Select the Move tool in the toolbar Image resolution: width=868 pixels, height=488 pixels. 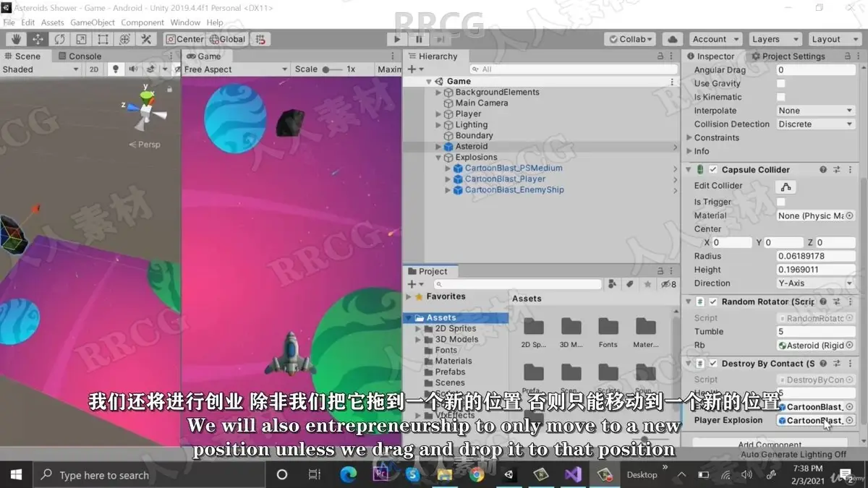tap(38, 39)
